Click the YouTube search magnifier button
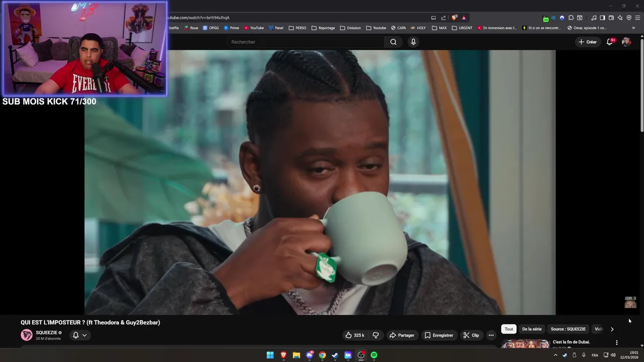 pos(393,42)
